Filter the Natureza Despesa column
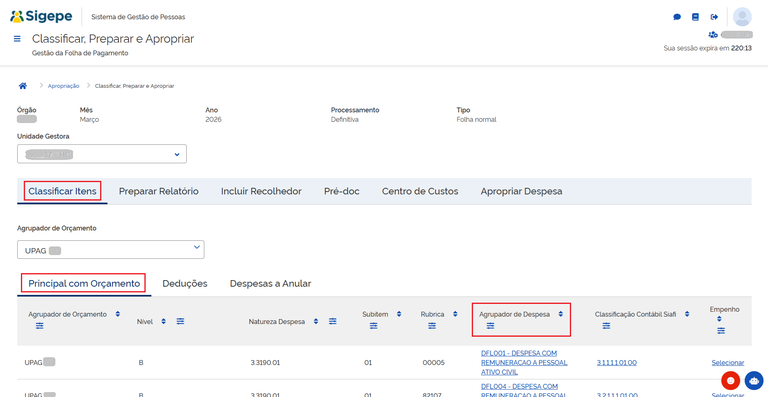Screen dimensions: 768x397 point(333,321)
